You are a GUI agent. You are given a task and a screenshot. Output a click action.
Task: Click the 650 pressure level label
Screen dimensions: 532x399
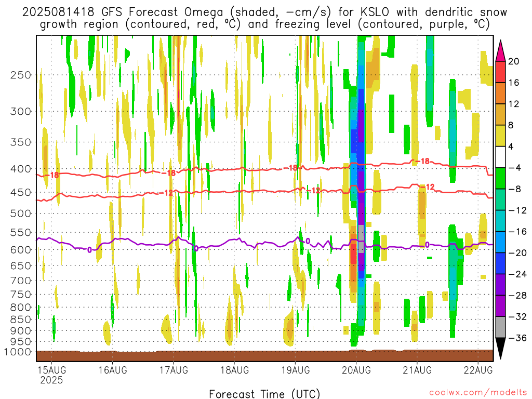(21, 265)
